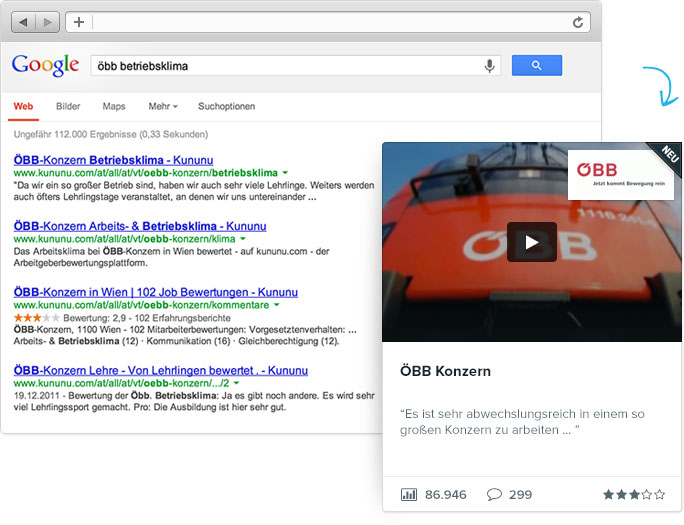The height and width of the screenshot is (525, 684).
Task: Switch to the Maps tab
Action: [114, 106]
